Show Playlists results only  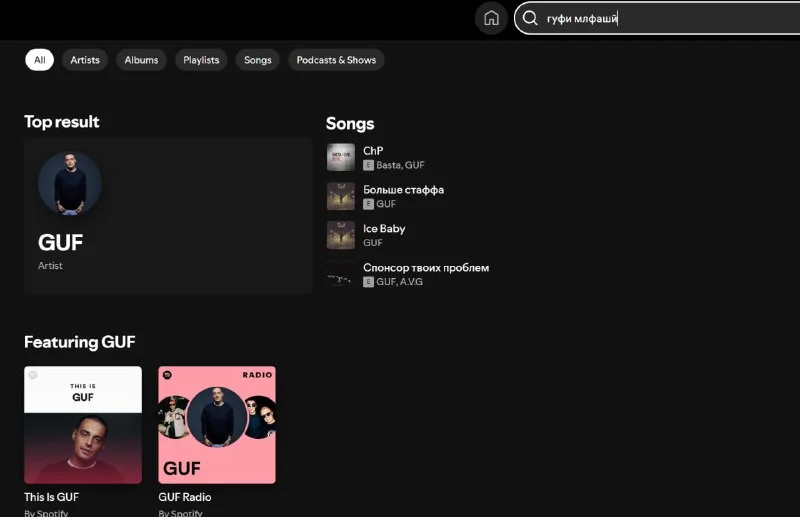tap(201, 60)
